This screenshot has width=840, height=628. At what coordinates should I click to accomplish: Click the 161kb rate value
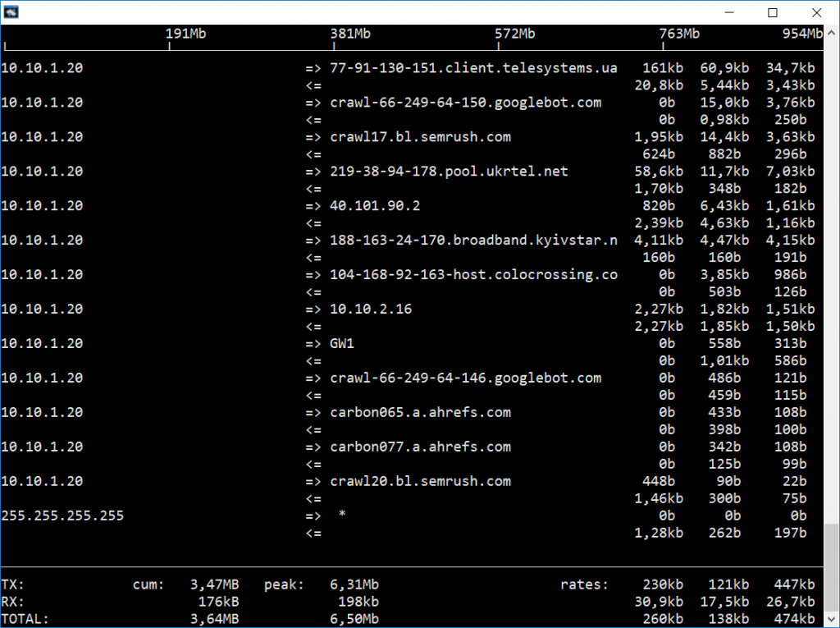(663, 68)
